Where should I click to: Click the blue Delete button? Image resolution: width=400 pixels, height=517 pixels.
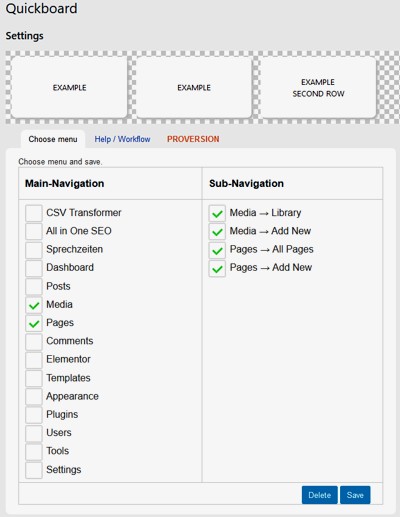tap(320, 495)
